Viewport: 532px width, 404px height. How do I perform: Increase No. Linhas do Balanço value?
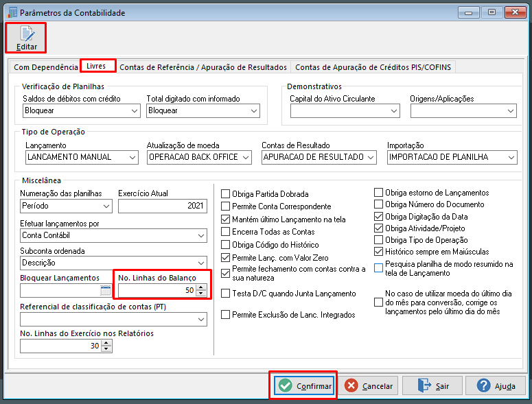[x=201, y=287]
